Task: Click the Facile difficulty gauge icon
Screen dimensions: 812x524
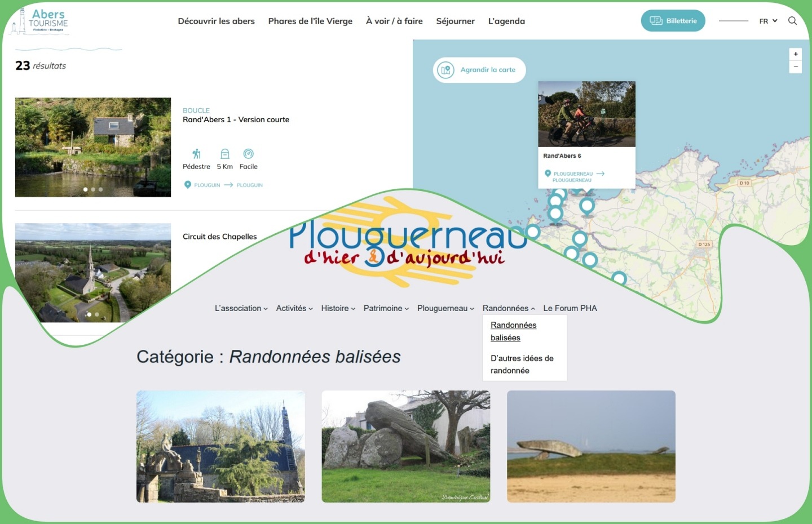Action: 248,153
